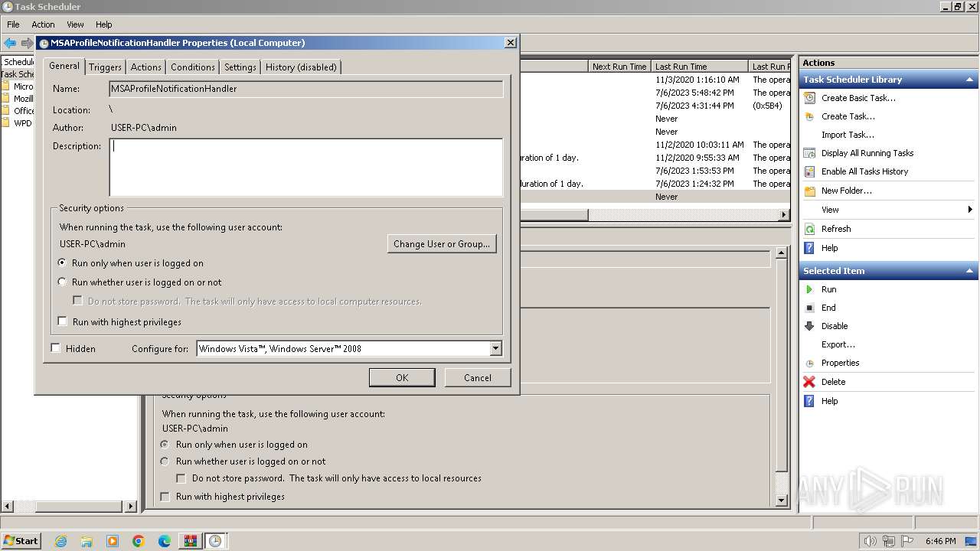Screen dimensions: 980x551
Task: Click the blue Back arrow in toolbar
Action: coord(10,44)
